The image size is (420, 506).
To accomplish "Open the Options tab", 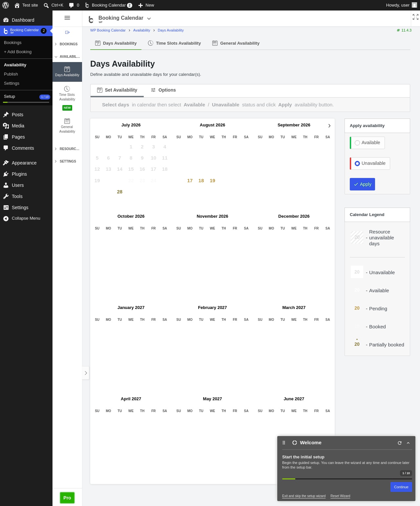I will 163,90.
